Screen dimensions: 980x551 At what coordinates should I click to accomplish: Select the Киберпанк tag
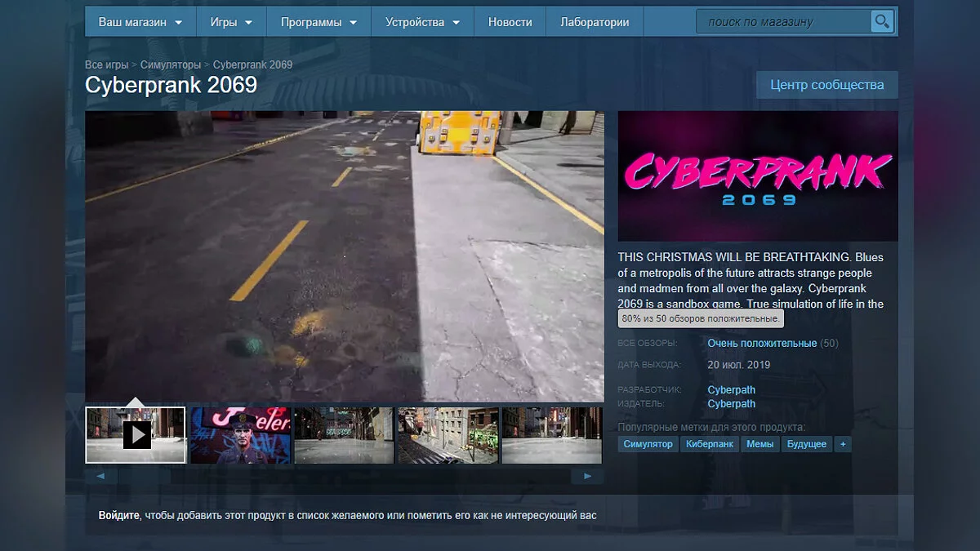[x=709, y=444]
